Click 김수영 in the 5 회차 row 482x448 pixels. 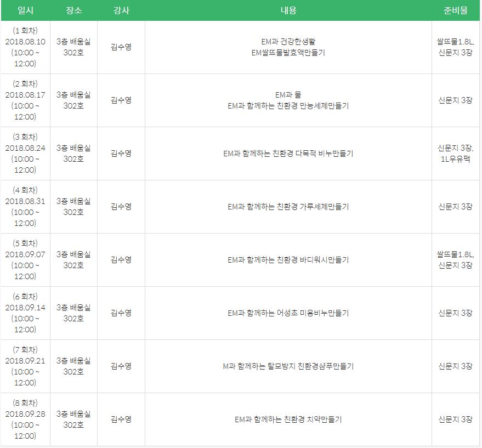point(121,260)
